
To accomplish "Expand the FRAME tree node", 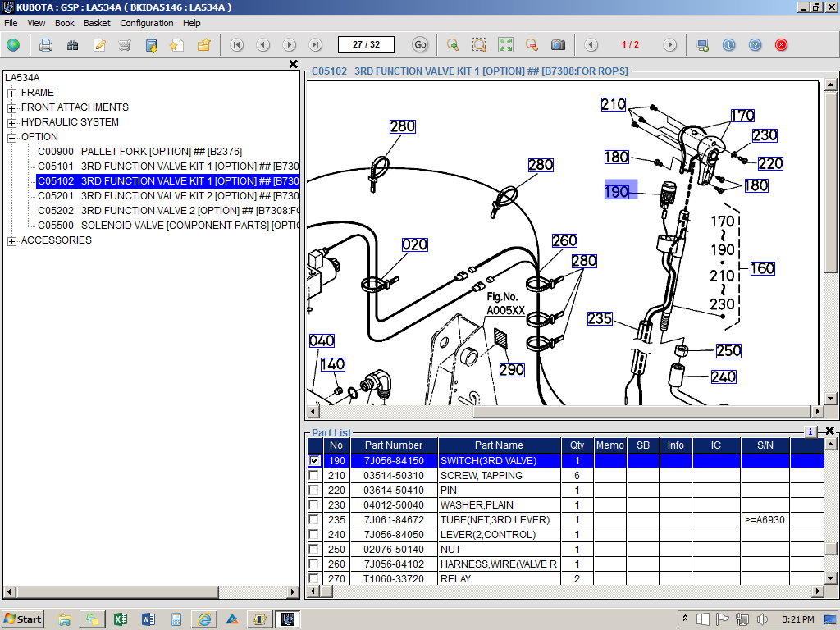I will click(x=11, y=94).
